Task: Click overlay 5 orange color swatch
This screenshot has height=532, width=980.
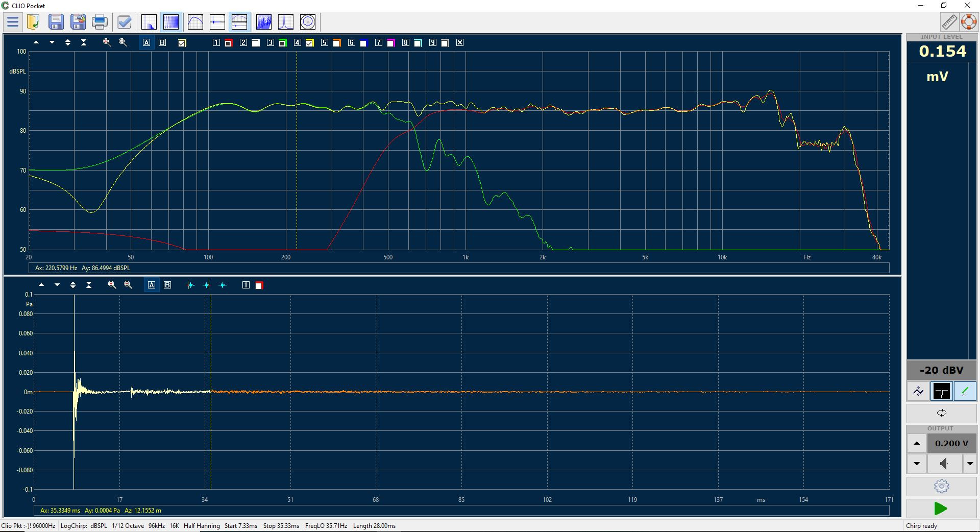Action: (337, 43)
